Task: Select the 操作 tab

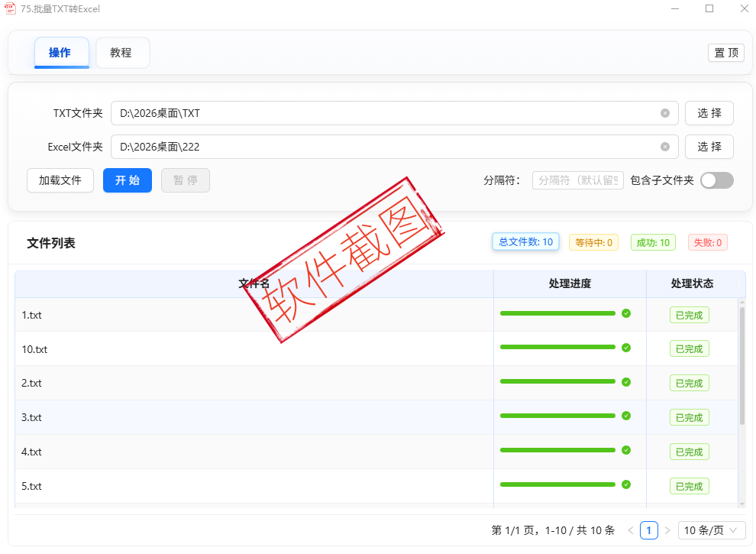Action: [60, 53]
